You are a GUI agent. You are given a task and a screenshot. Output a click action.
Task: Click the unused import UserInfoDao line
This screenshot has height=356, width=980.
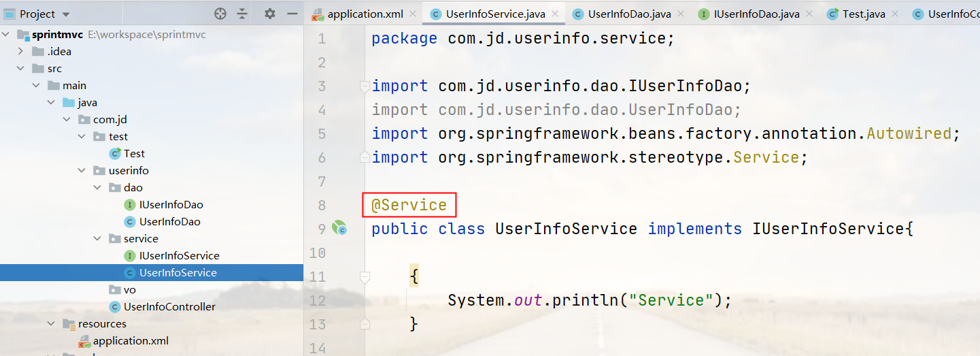(x=556, y=110)
